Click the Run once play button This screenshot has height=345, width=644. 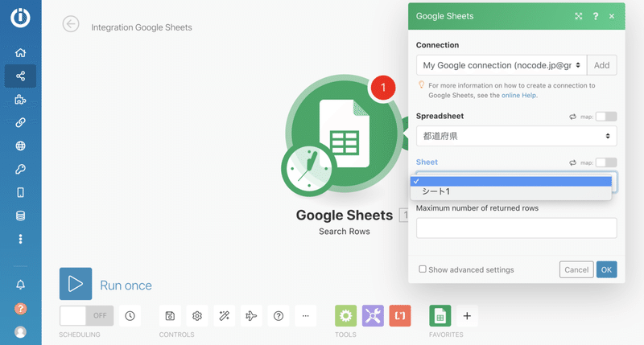76,284
